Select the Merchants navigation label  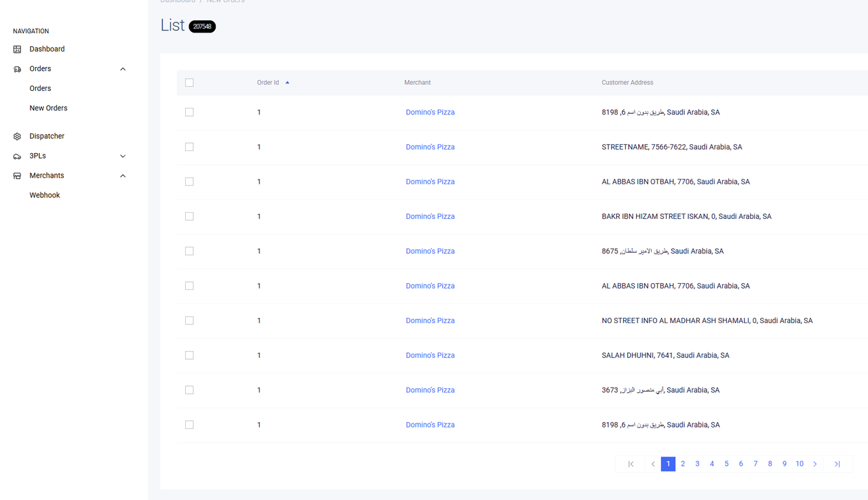(47, 175)
